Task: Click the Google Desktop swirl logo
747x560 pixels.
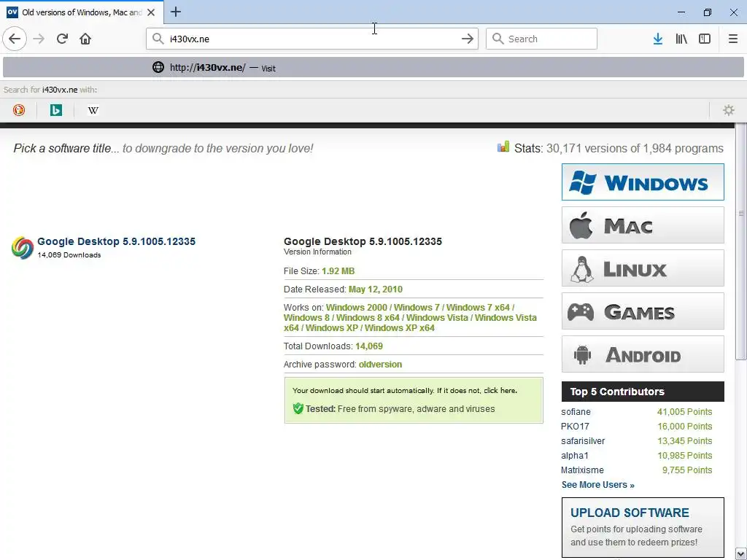Action: [23, 248]
